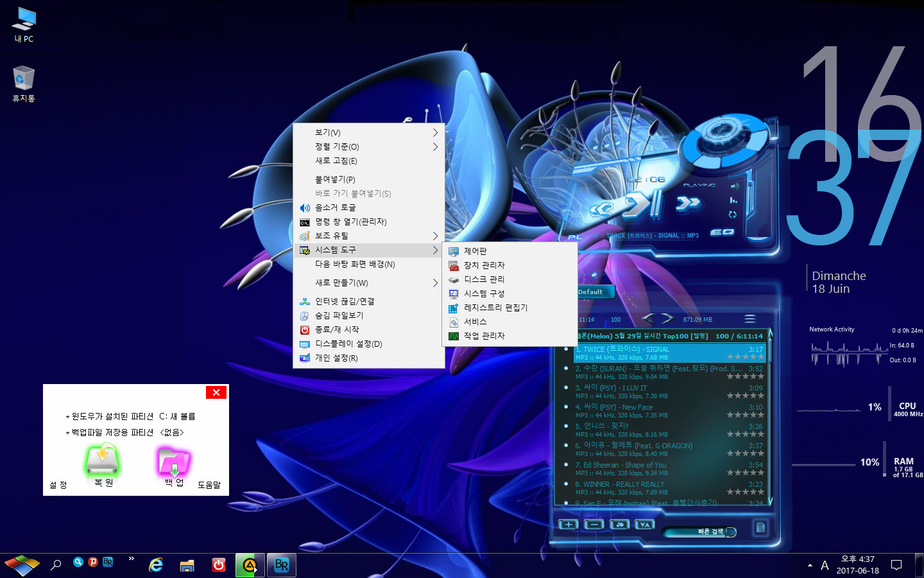The image size is (924, 578).
Task: Expand System Tools (시스템 도구) submenu arrow
Action: coord(435,250)
